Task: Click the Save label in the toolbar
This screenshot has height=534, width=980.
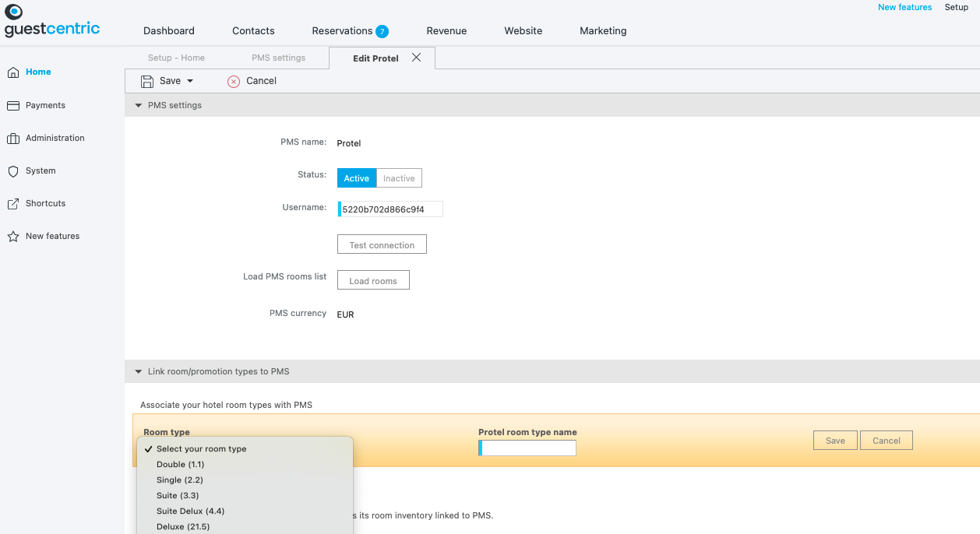Action: coord(170,81)
